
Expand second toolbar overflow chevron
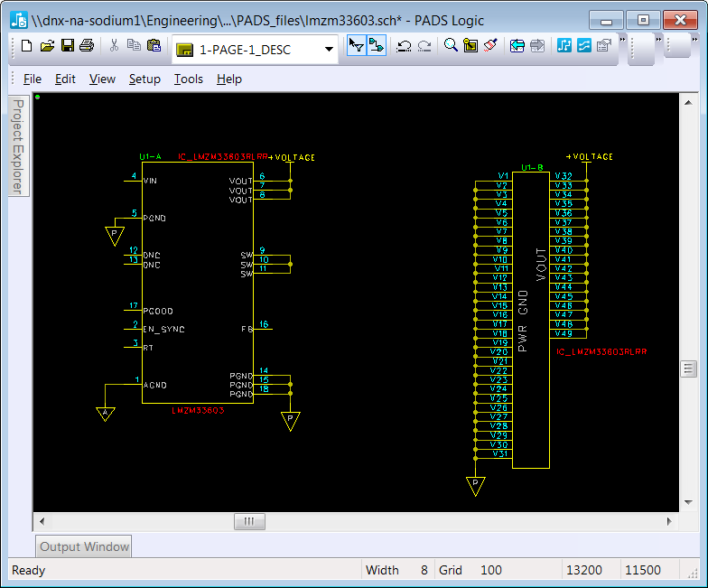(x=659, y=40)
